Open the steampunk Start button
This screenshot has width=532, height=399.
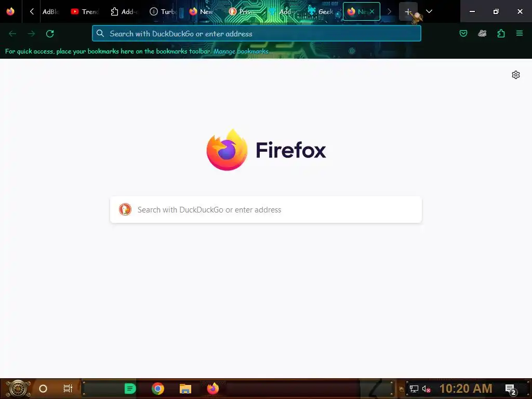click(x=18, y=389)
